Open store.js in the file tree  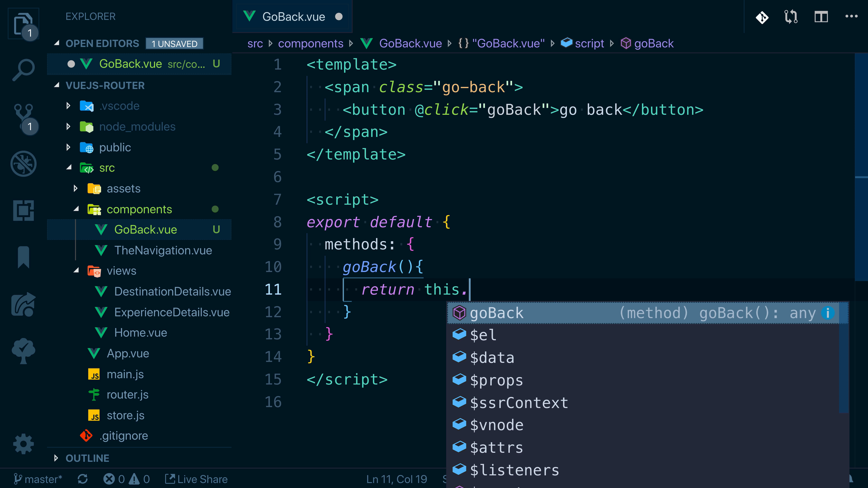[x=139, y=415]
